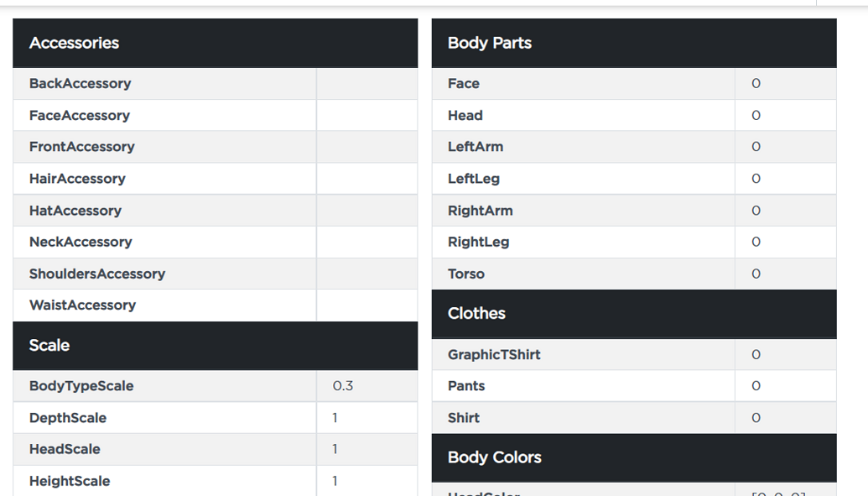Click the empty FaceAccessory value cell
This screenshot has height=496, width=868.
coord(367,115)
